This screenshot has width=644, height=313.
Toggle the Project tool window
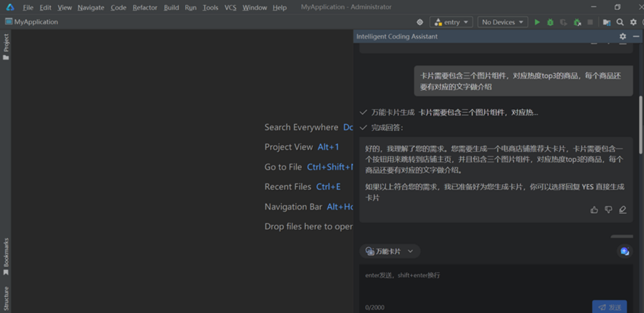(x=6, y=46)
